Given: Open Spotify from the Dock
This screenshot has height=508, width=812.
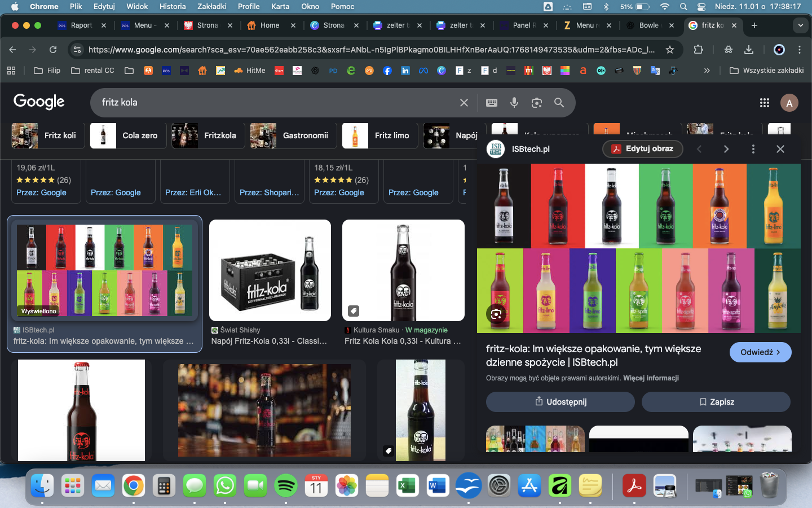Looking at the screenshot, I should (286, 485).
